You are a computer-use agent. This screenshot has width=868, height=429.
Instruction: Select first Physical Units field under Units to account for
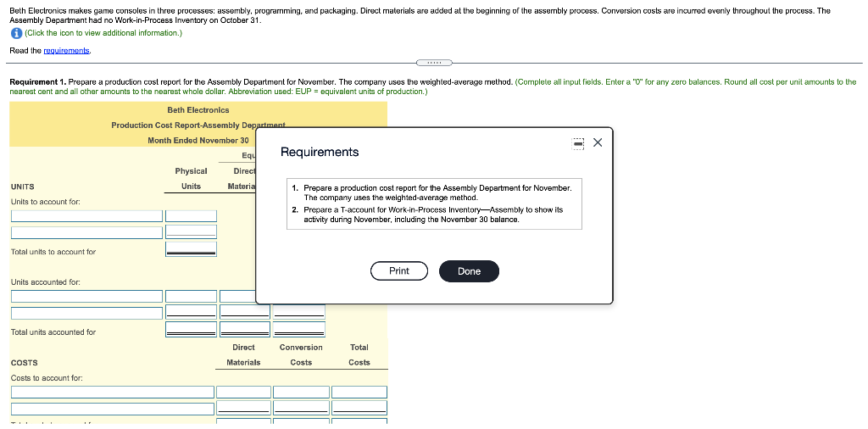191,216
